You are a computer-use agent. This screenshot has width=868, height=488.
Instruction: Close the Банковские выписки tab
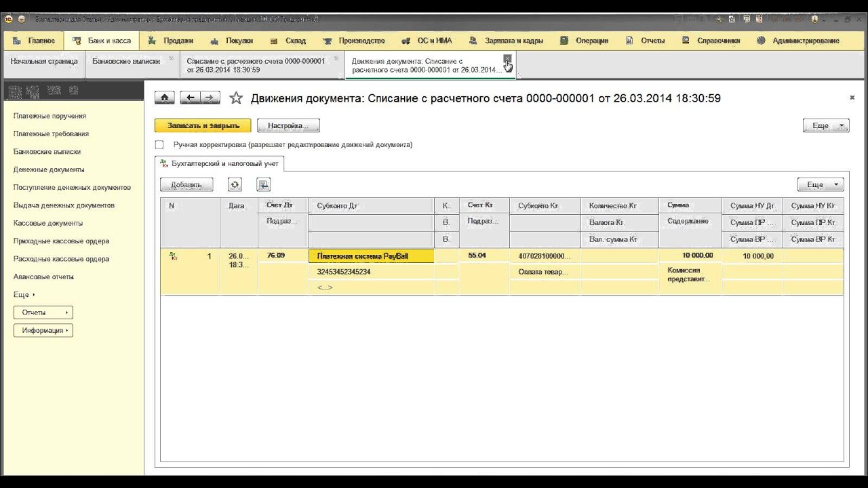point(172,59)
